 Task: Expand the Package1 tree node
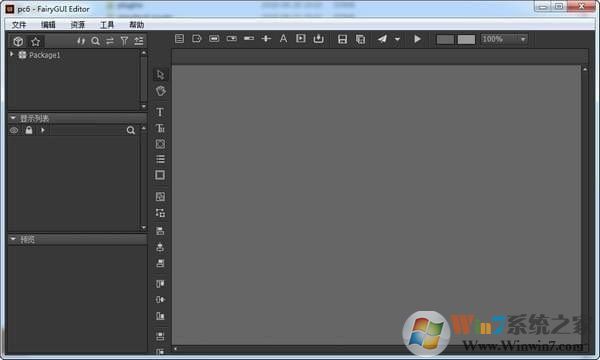(12, 54)
